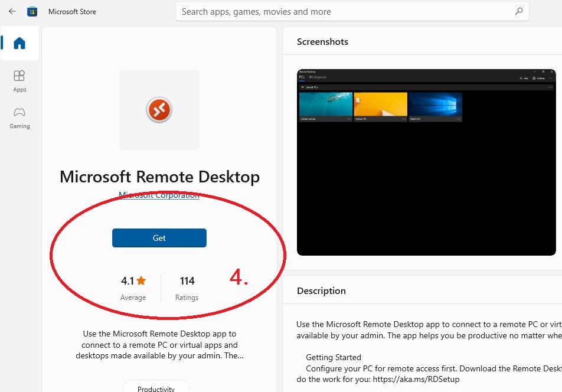The image size is (562, 392).
Task: Click the orange star rating icon
Action: coord(141,281)
